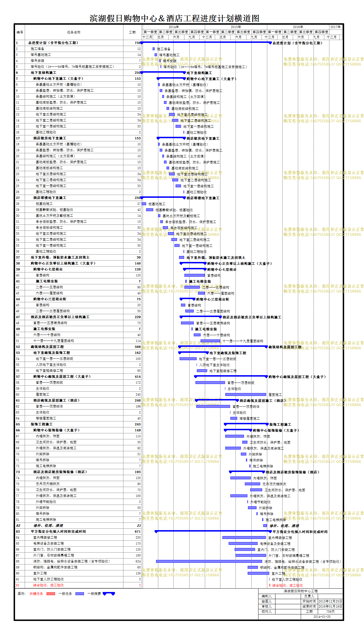Viewport: 364px width, 634px height.
Task: Select row 41 task name 施工电梯安装
Action: pos(47,281)
